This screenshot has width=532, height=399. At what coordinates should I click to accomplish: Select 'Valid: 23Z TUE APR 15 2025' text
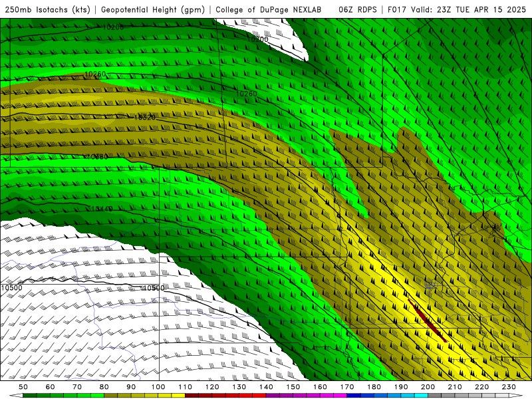point(469,9)
